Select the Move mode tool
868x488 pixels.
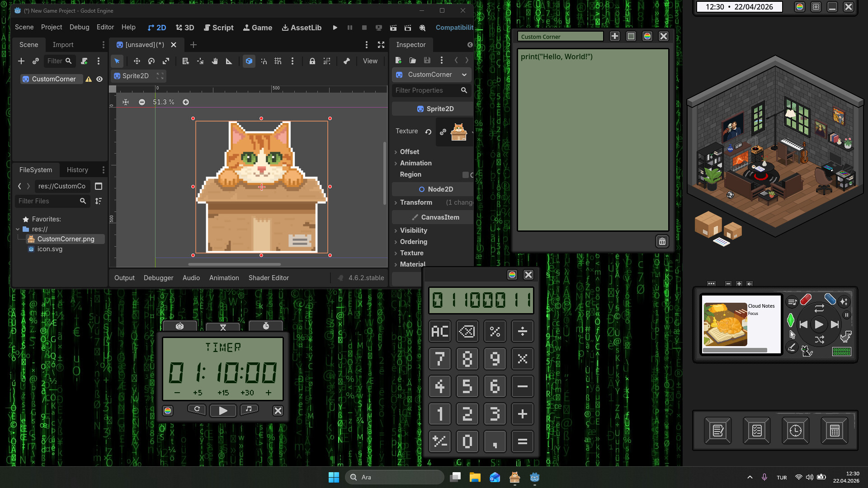(137, 61)
